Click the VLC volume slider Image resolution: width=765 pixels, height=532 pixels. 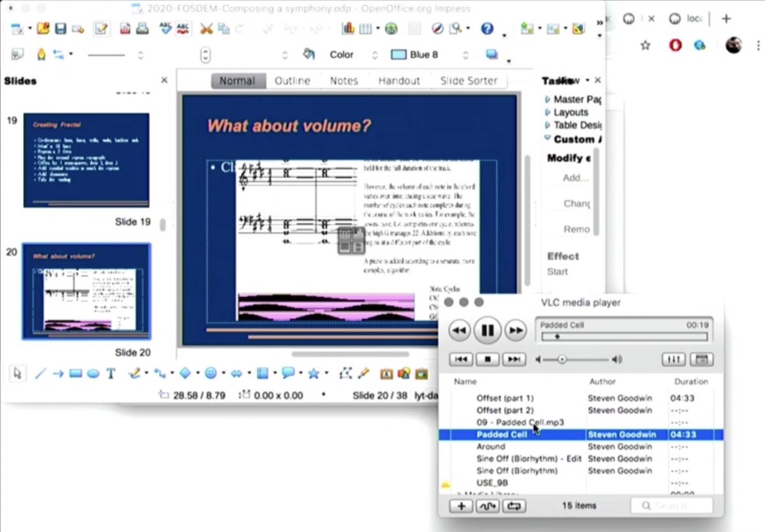tap(577, 359)
